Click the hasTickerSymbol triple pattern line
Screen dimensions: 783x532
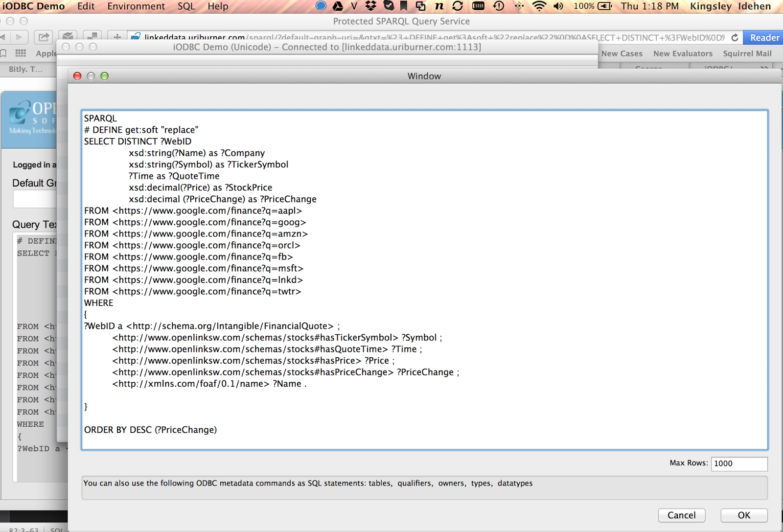point(277,338)
